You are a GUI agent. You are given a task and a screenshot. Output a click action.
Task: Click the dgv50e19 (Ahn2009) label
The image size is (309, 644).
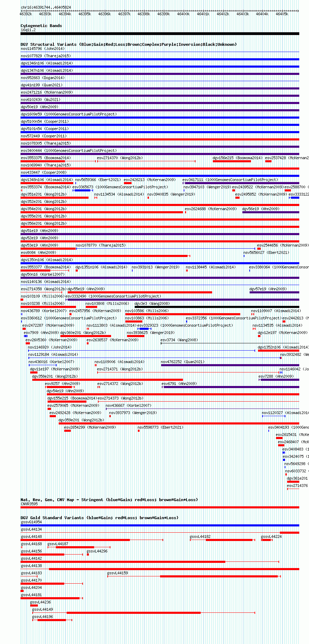(x=40, y=107)
